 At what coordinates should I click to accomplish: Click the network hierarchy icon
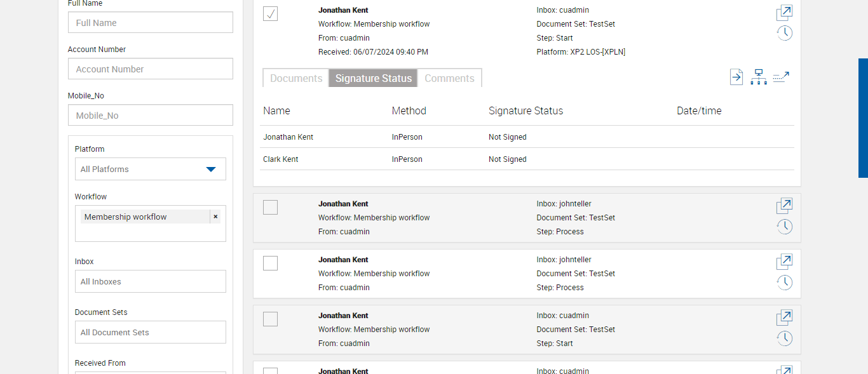click(x=758, y=77)
